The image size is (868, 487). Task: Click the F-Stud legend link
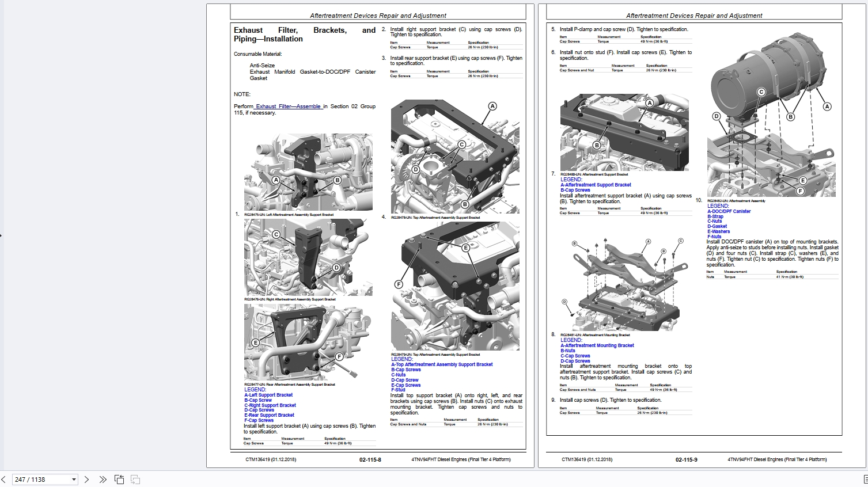[397, 390]
